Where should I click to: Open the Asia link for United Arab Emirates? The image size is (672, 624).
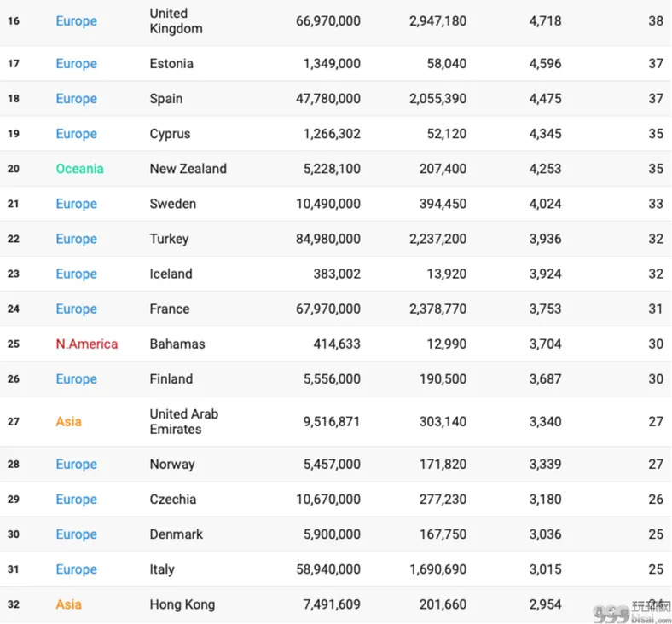(x=68, y=421)
